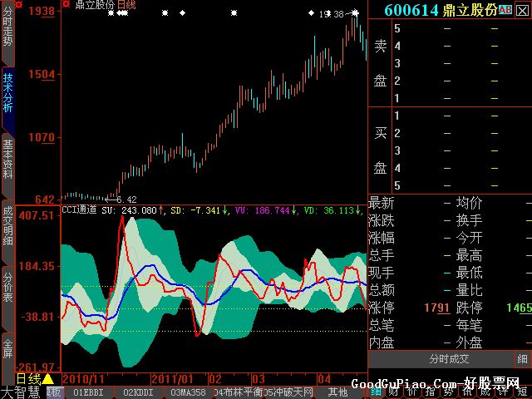Click the -38.81 CCI axis label

click(x=37, y=317)
